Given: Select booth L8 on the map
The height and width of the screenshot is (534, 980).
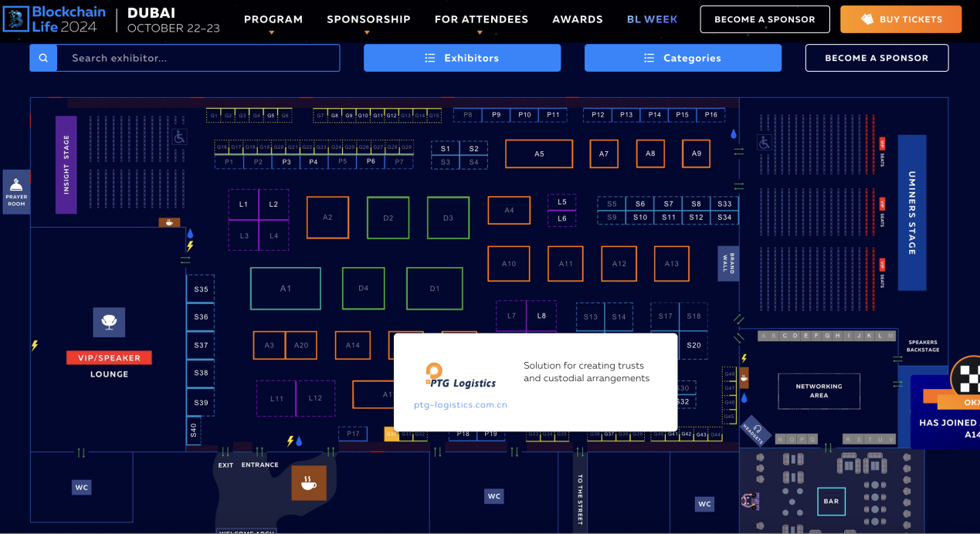Looking at the screenshot, I should (541, 316).
